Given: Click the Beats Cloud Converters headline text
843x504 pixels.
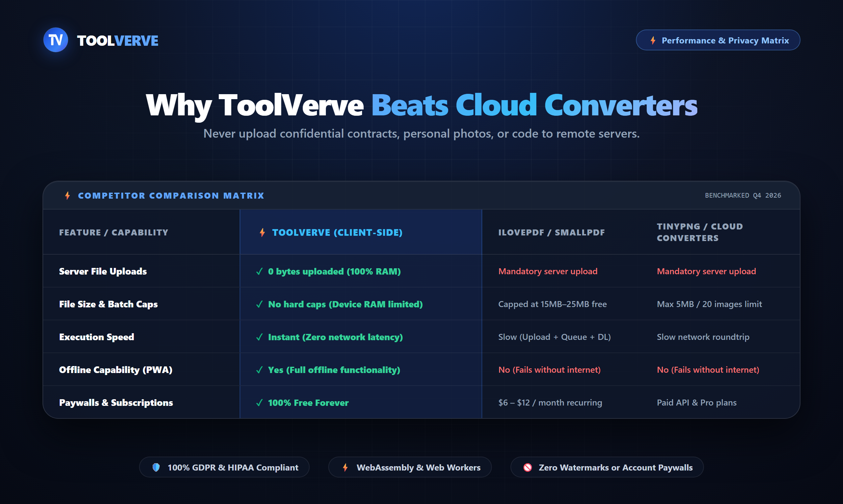Looking at the screenshot, I should (534, 105).
